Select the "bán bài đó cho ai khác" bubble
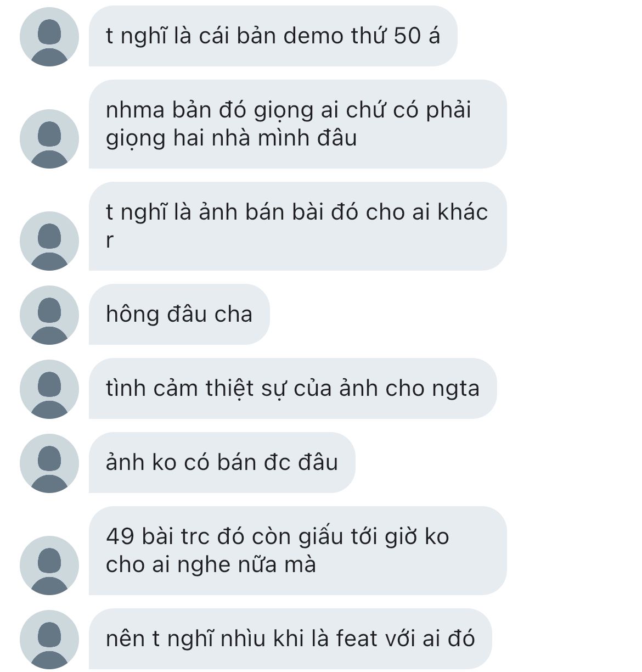Viewport: 642px width, 672px height. [297, 226]
